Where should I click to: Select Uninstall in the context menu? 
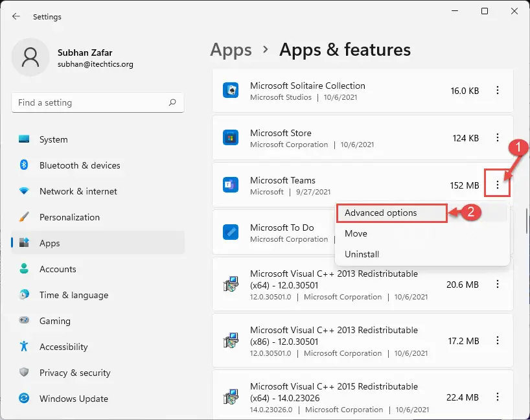click(422, 254)
